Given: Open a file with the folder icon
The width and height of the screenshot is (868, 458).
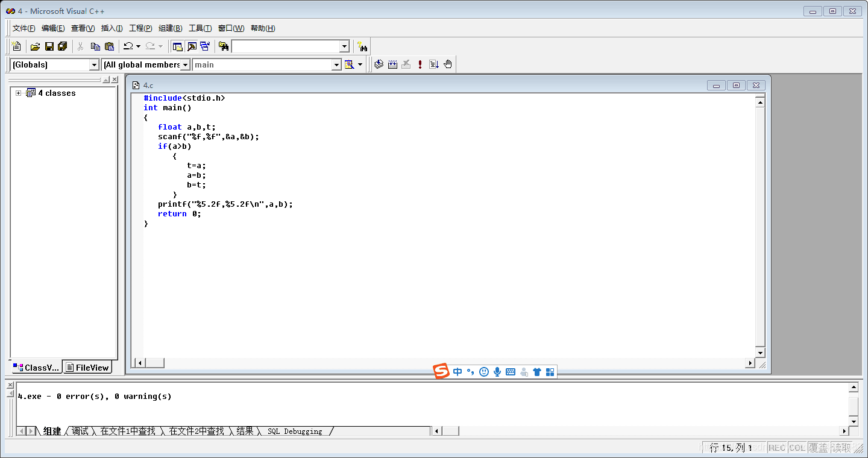Looking at the screenshot, I should click(36, 46).
